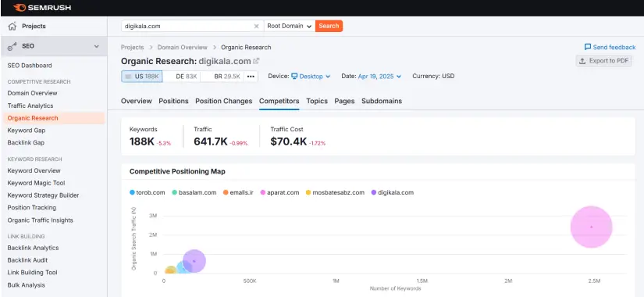Click the orange Search button
This screenshot has width=644, height=297.
point(329,26)
